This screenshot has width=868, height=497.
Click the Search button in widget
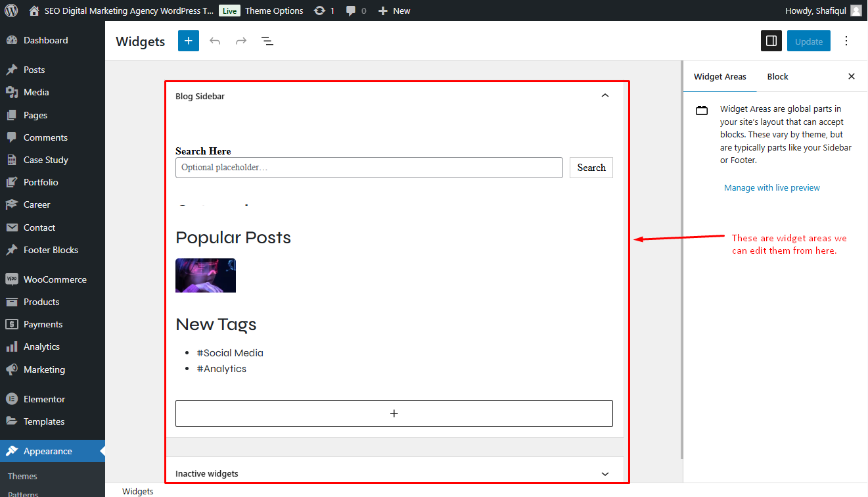pos(591,168)
